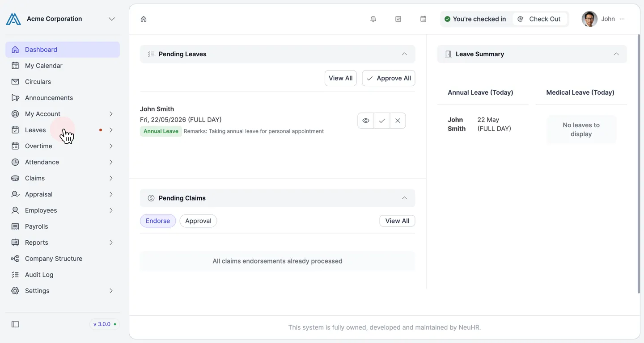Collapse the Pending Leaves section chevron

(x=404, y=54)
